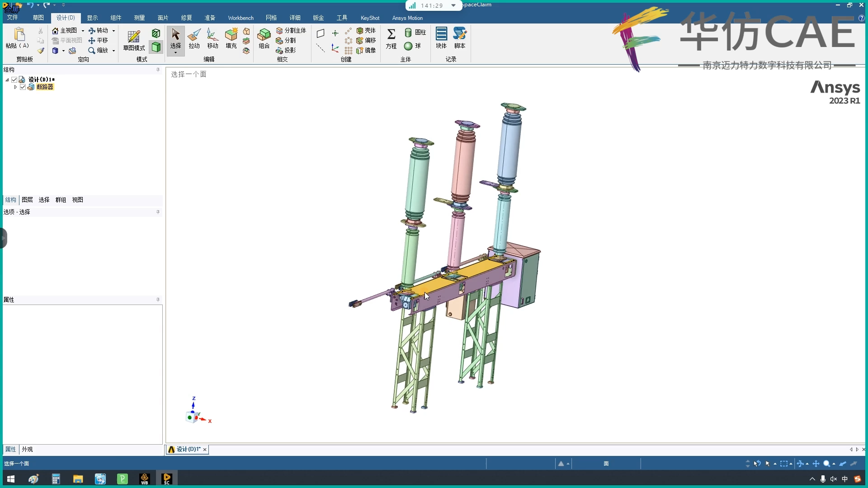
Task: Click the Paste (粘贴) clipboard icon
Action: point(19,34)
